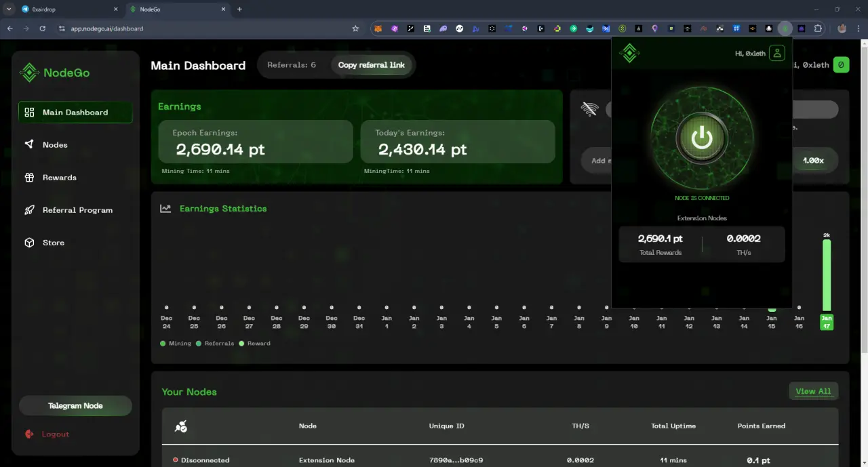This screenshot has height=467, width=868.
Task: Click the highlighted NodeGo extension icon
Action: [x=785, y=28]
